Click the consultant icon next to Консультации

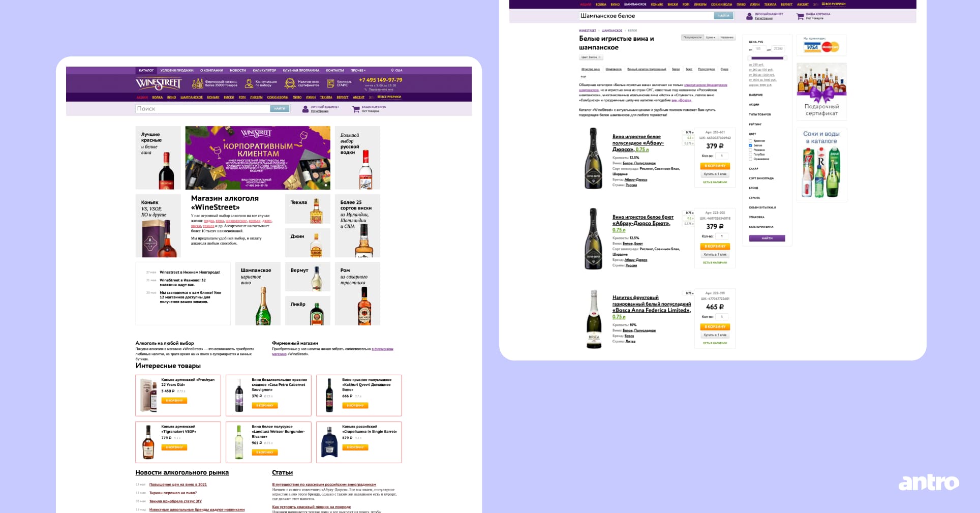coord(249,83)
